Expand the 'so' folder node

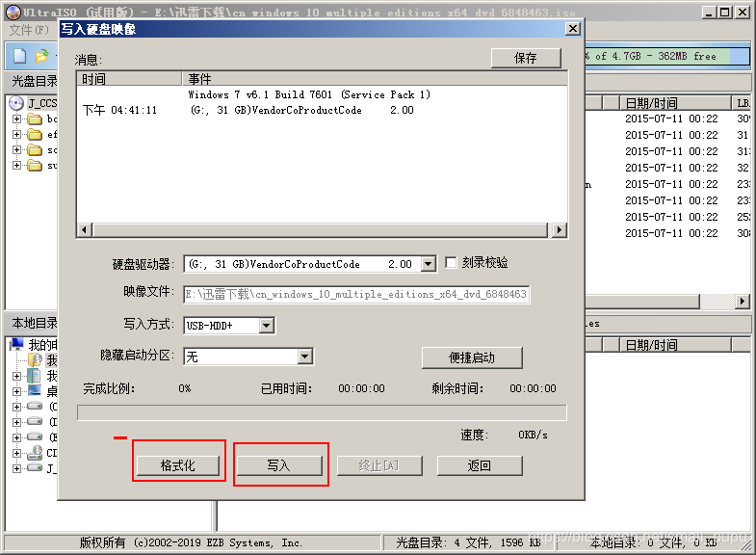point(17,149)
